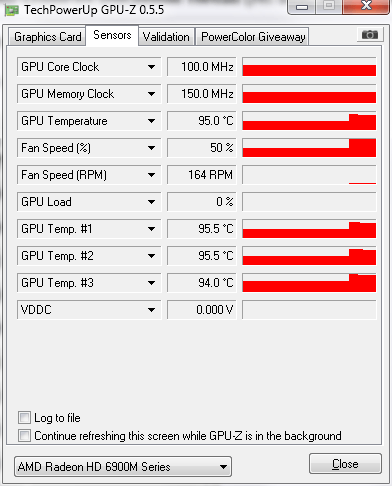Image resolution: width=392 pixels, height=486 pixels.
Task: Select the PowerColor Giveaway tab
Action: pyautogui.click(x=253, y=37)
